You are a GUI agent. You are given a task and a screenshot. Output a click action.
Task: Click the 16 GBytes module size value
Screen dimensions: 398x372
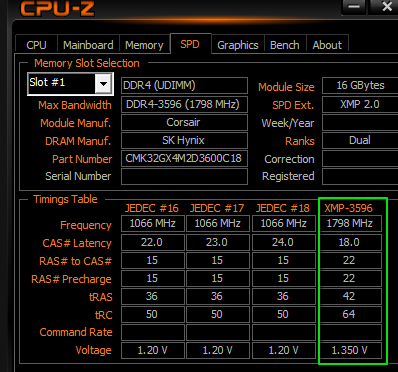click(360, 86)
